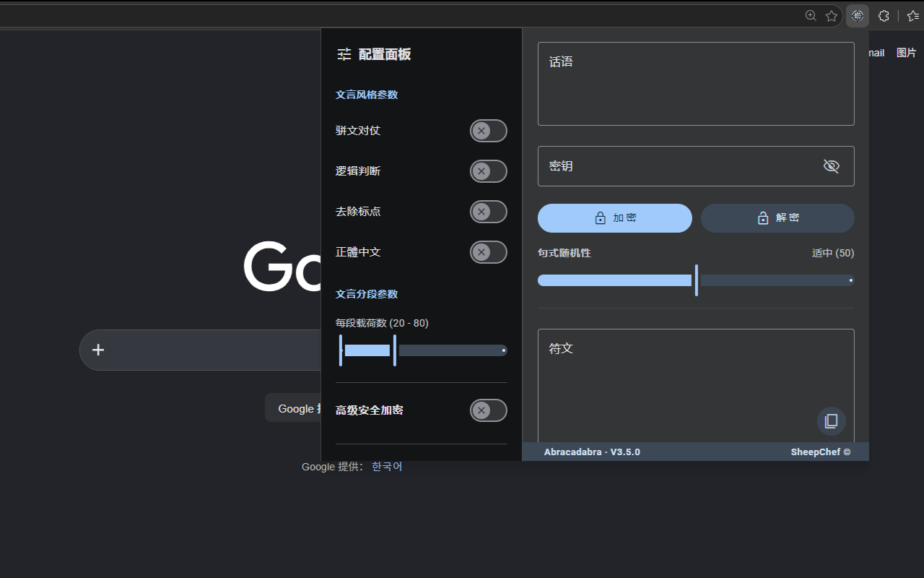The height and width of the screenshot is (578, 924).
Task: Click the 句式随机性 slider track
Action: 696,280
